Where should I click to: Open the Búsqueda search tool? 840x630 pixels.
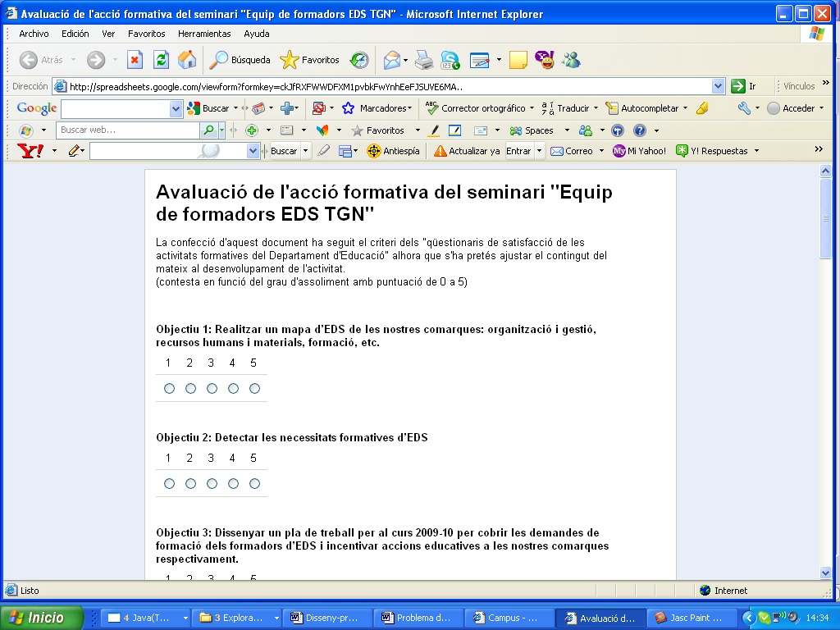[240, 60]
